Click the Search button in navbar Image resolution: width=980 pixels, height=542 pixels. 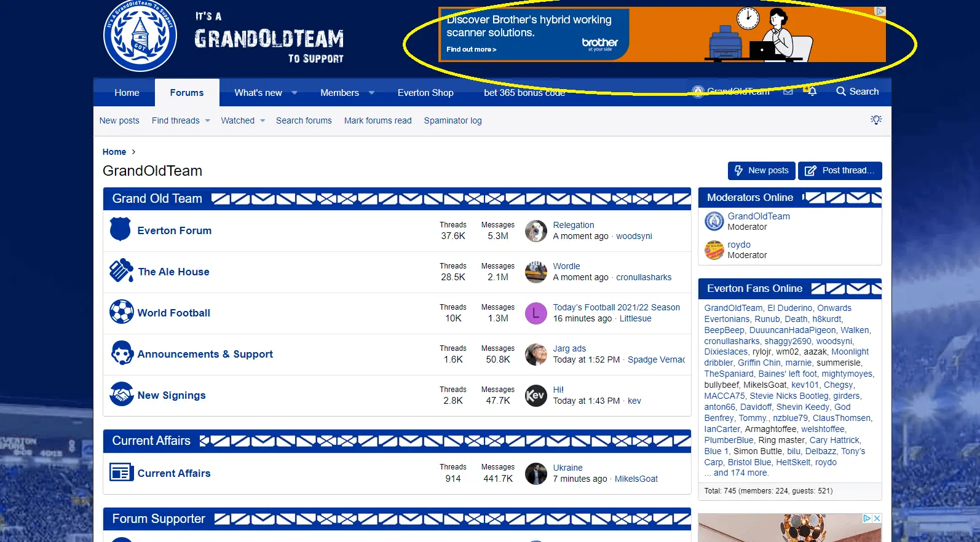pos(857,92)
